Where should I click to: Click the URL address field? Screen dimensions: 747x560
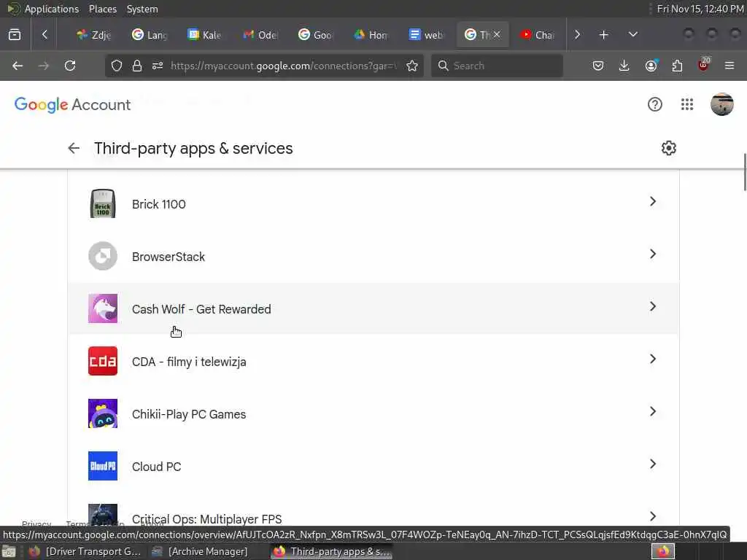coord(283,66)
